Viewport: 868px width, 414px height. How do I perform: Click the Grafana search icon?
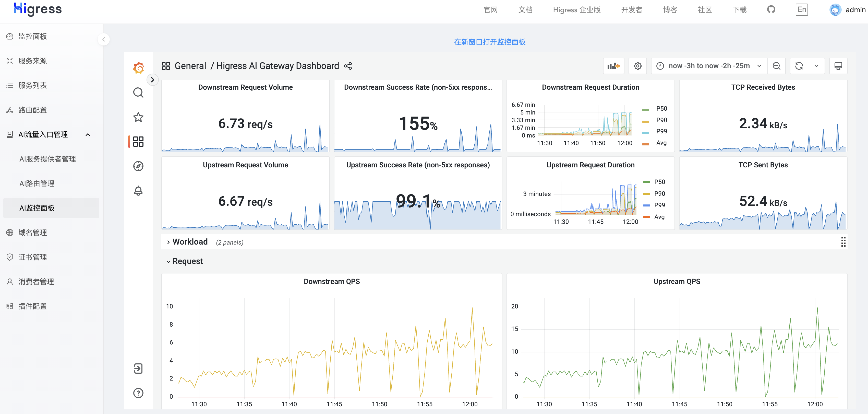click(x=138, y=93)
